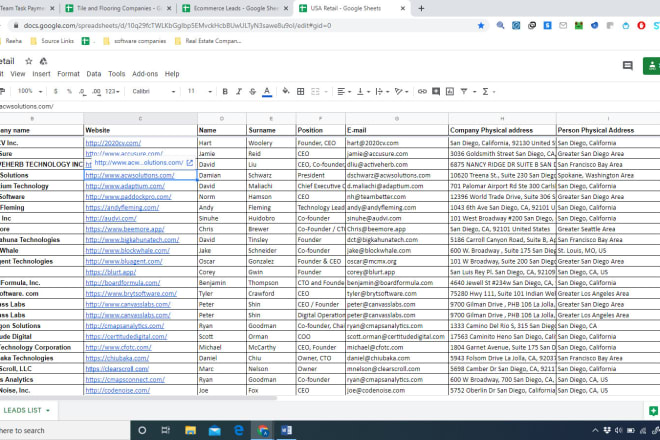Expand the filter views arrow
660x440 pixels.
coord(474,92)
